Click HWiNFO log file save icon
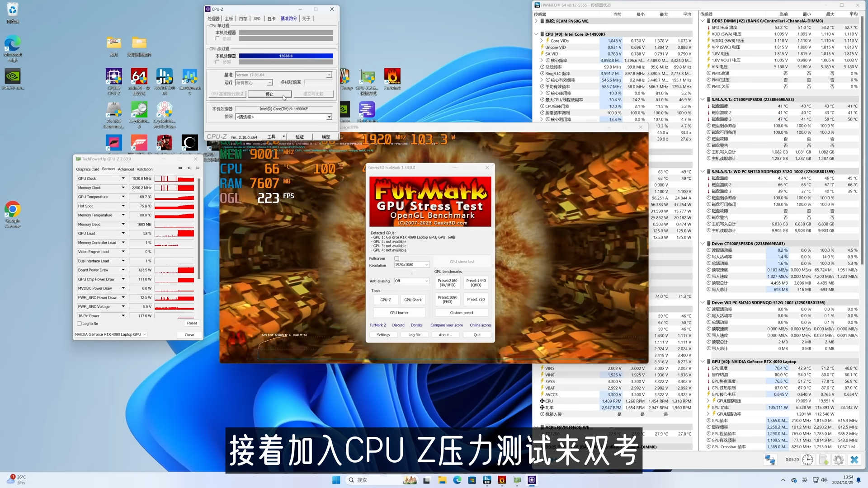 coord(823,460)
